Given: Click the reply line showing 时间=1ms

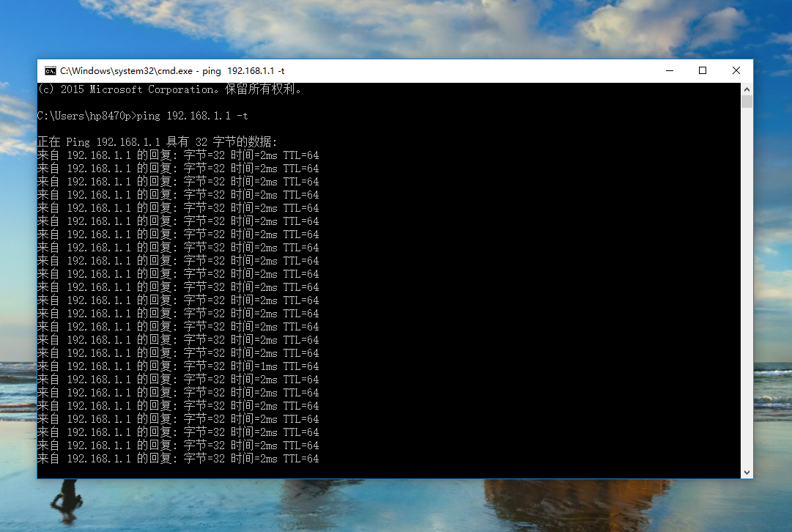Looking at the screenshot, I should coord(178,366).
